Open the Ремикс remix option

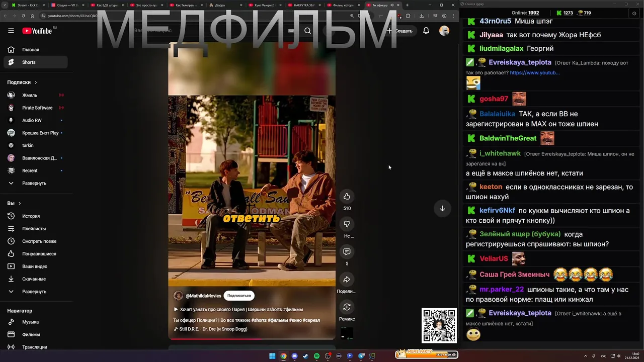(x=347, y=307)
